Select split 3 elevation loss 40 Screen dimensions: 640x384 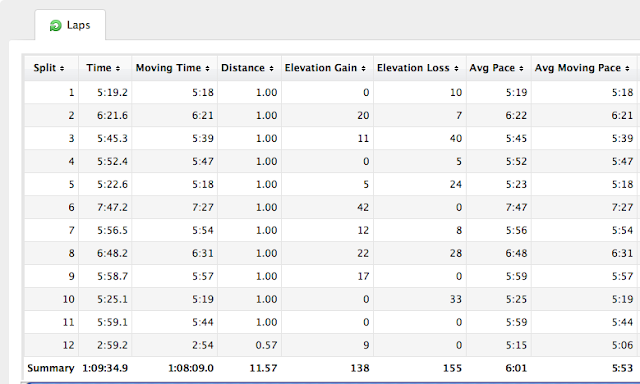coord(456,138)
